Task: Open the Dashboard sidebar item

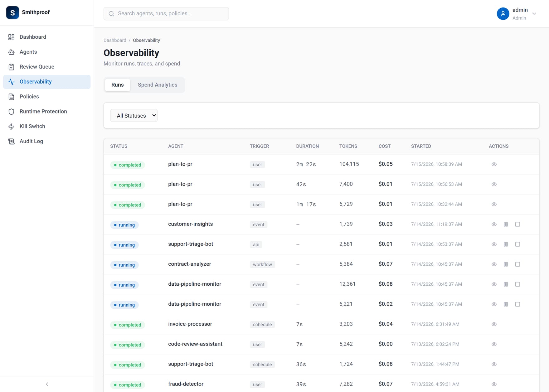Action: (47, 37)
